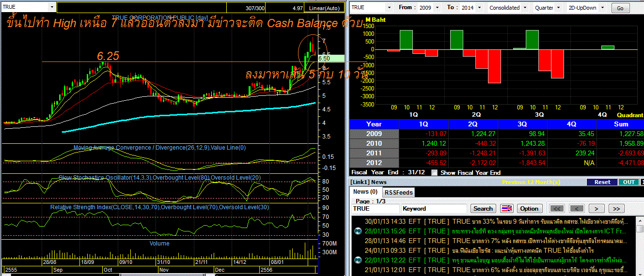Click the PR icon beside 22/01/13 12:22 news

[358, 261]
